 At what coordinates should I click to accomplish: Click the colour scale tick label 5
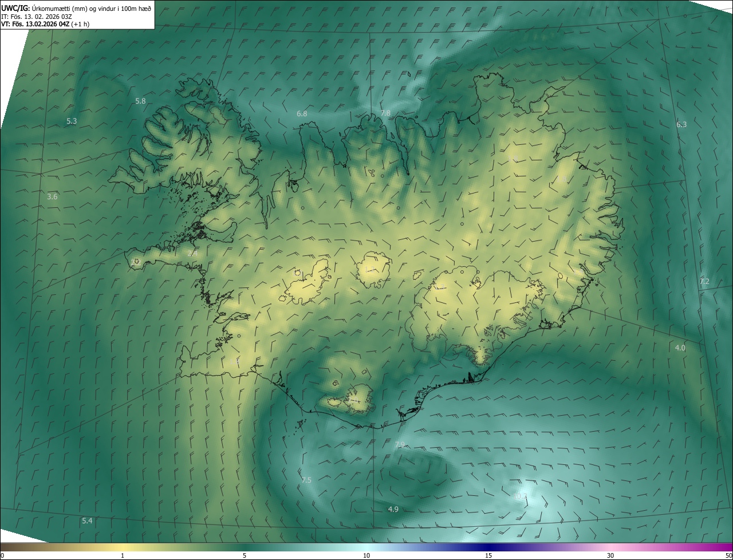click(x=245, y=555)
